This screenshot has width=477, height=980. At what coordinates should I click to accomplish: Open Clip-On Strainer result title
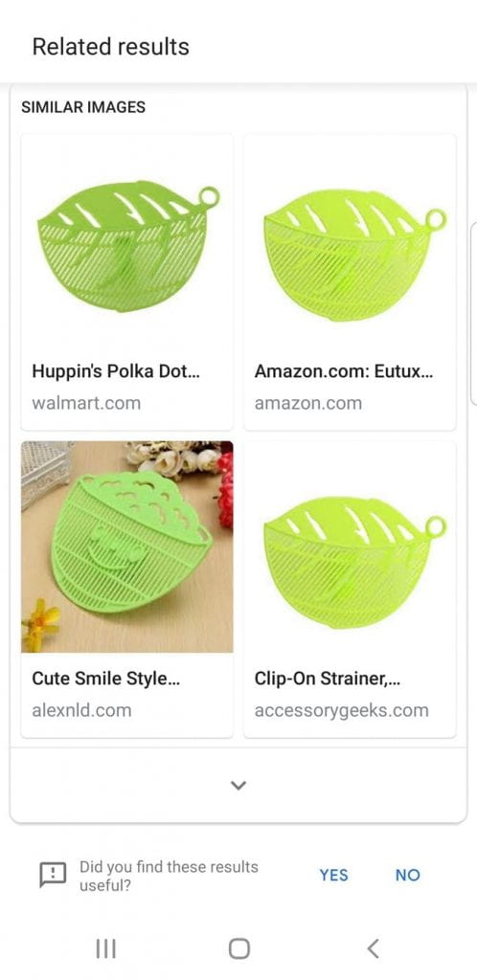click(x=328, y=679)
